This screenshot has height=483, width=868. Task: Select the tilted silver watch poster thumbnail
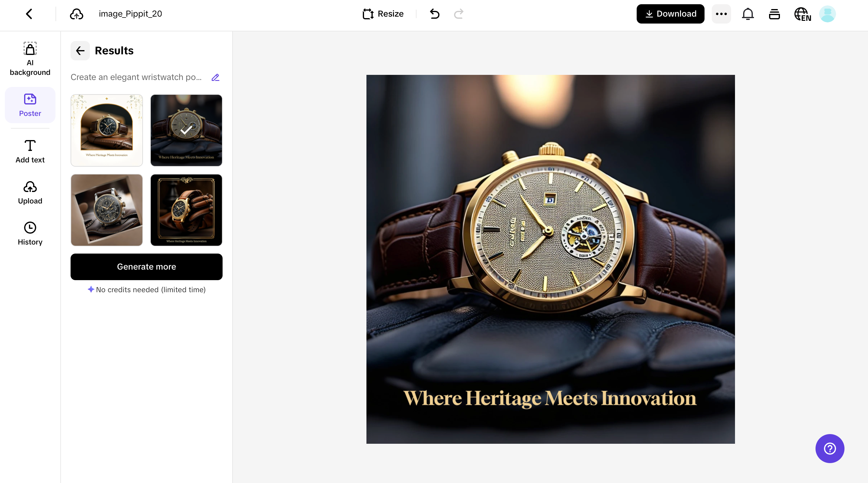pos(106,210)
